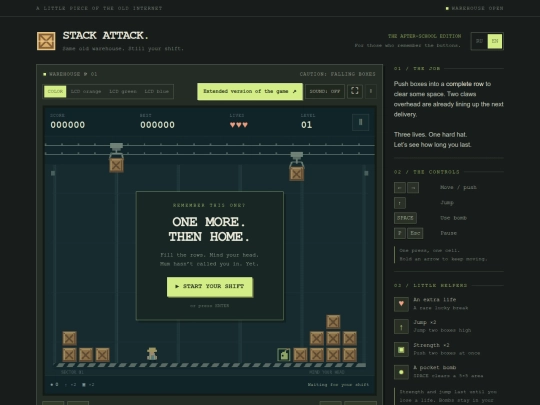Click the lives hearts indicator

click(x=239, y=125)
